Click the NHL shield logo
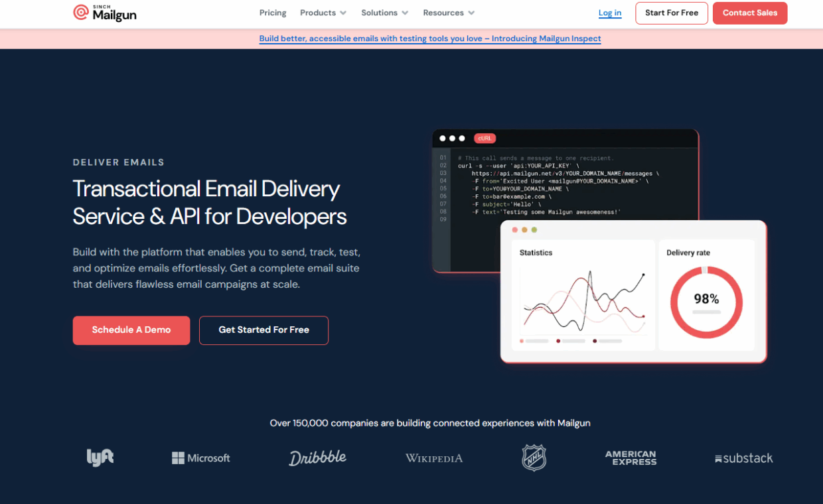 pyautogui.click(x=534, y=458)
